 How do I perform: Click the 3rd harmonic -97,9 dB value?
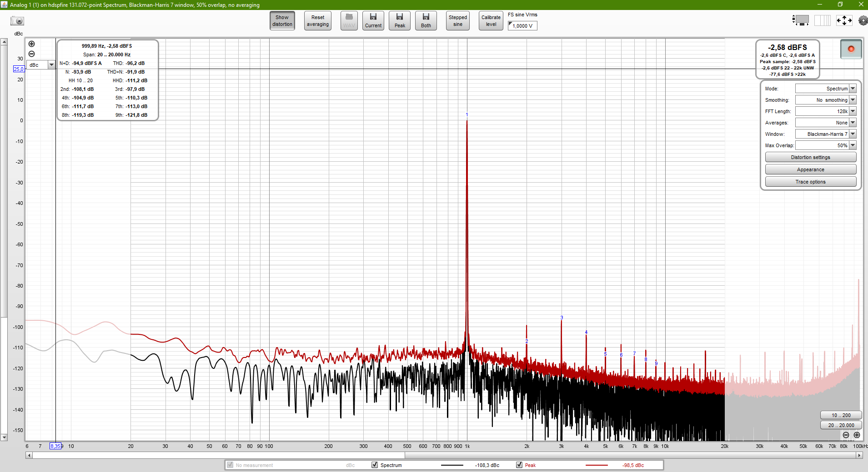[x=135, y=89]
